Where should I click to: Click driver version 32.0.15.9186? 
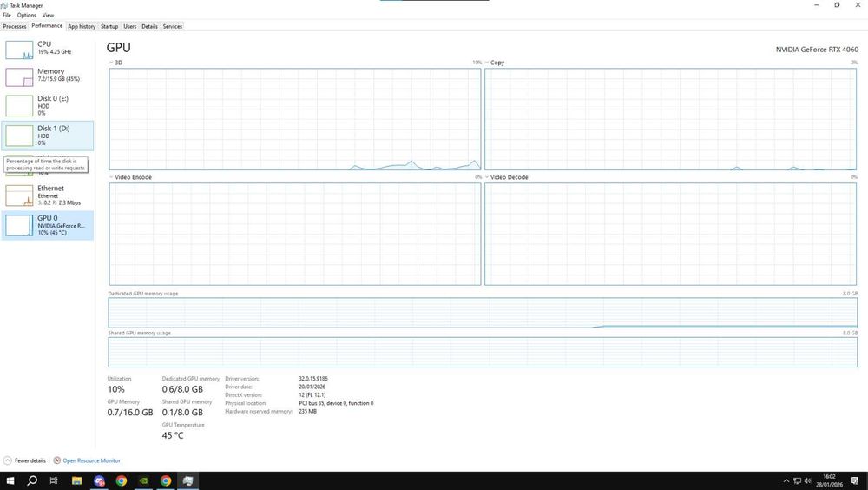point(313,379)
